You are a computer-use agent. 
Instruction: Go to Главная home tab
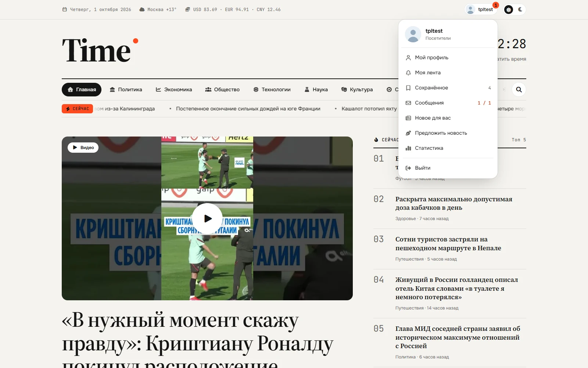click(82, 89)
